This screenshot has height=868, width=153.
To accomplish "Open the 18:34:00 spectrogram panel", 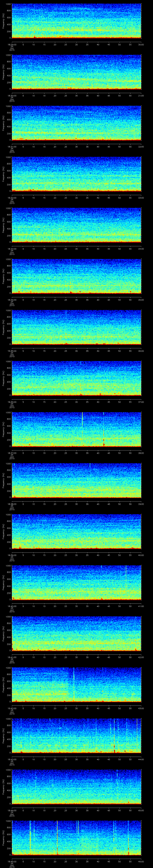I will [77, 276].
